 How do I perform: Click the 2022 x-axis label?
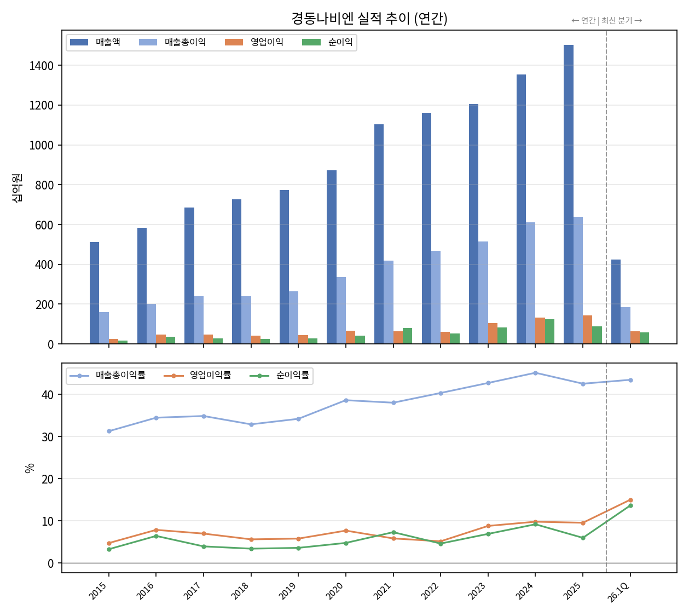tap(431, 591)
